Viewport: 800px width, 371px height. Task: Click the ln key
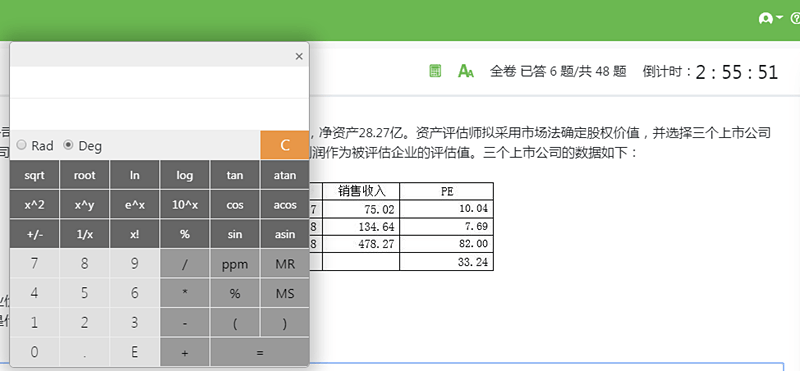click(x=135, y=175)
